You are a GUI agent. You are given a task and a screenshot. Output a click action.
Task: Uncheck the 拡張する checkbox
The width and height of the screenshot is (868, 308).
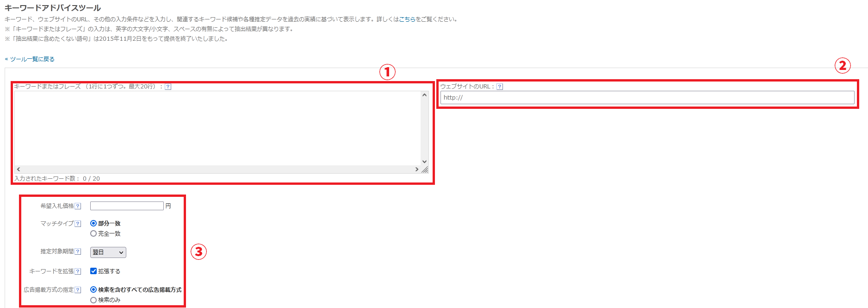pos(93,271)
